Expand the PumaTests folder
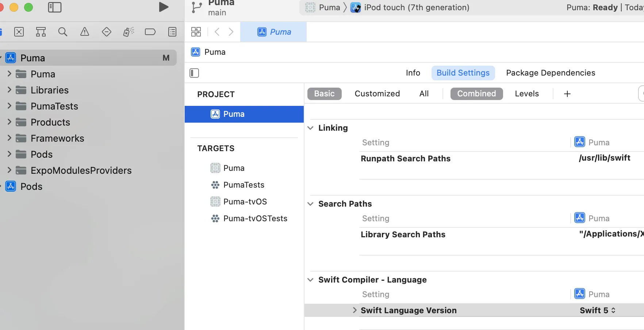This screenshot has width=644, height=330. (9, 106)
